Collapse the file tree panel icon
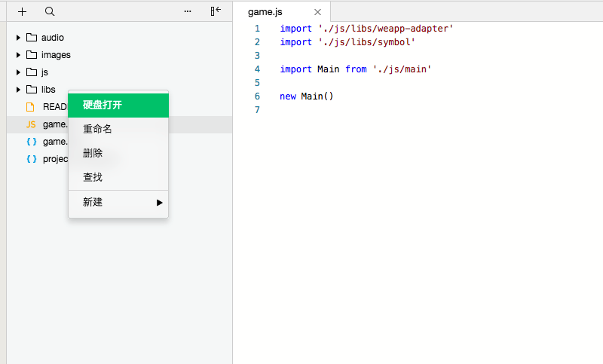Viewport: 603px width, 364px height. coord(216,11)
